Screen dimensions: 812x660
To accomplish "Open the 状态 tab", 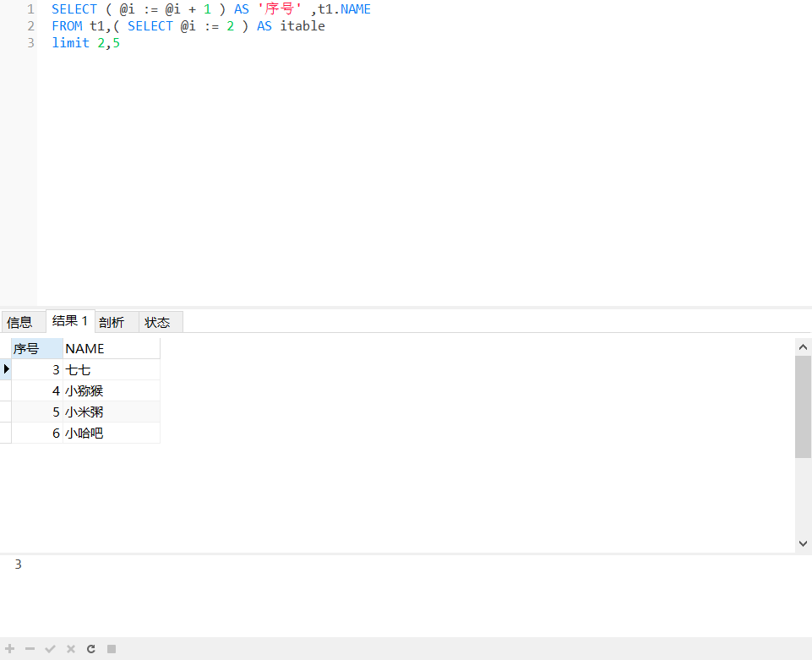I will [x=161, y=322].
